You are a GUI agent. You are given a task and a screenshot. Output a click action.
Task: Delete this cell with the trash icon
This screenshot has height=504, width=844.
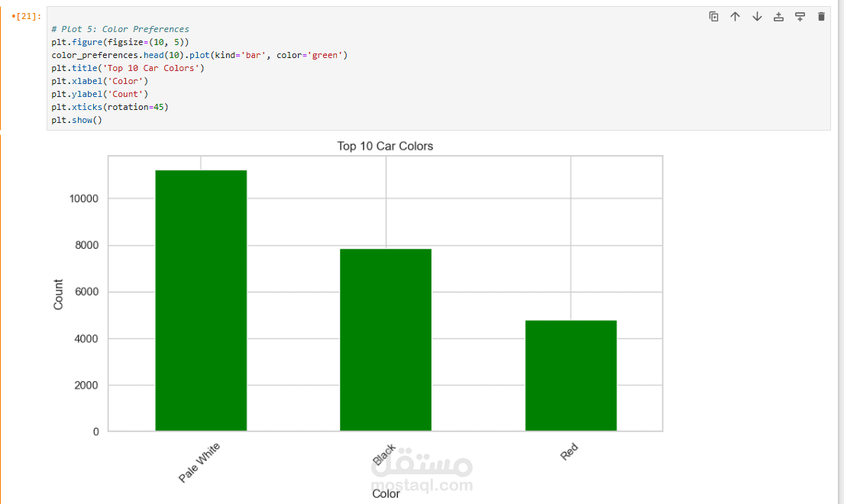point(821,17)
